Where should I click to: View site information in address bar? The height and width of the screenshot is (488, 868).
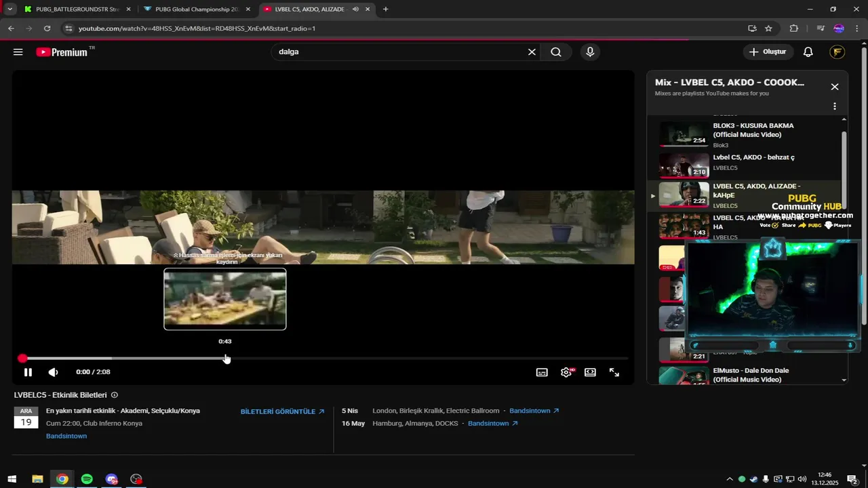click(68, 28)
